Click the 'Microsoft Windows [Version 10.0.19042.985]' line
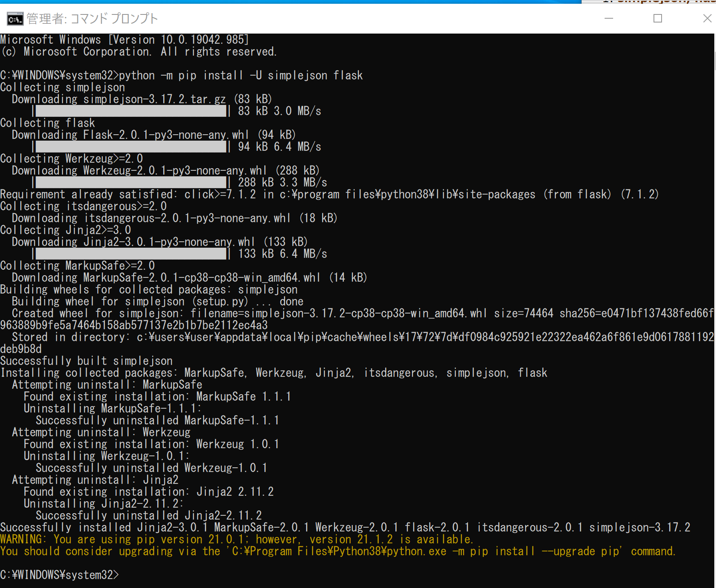 pos(124,40)
